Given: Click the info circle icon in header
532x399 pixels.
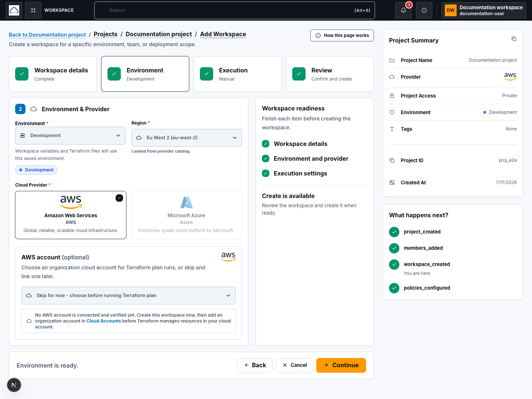Looking at the screenshot, I should (x=424, y=10).
